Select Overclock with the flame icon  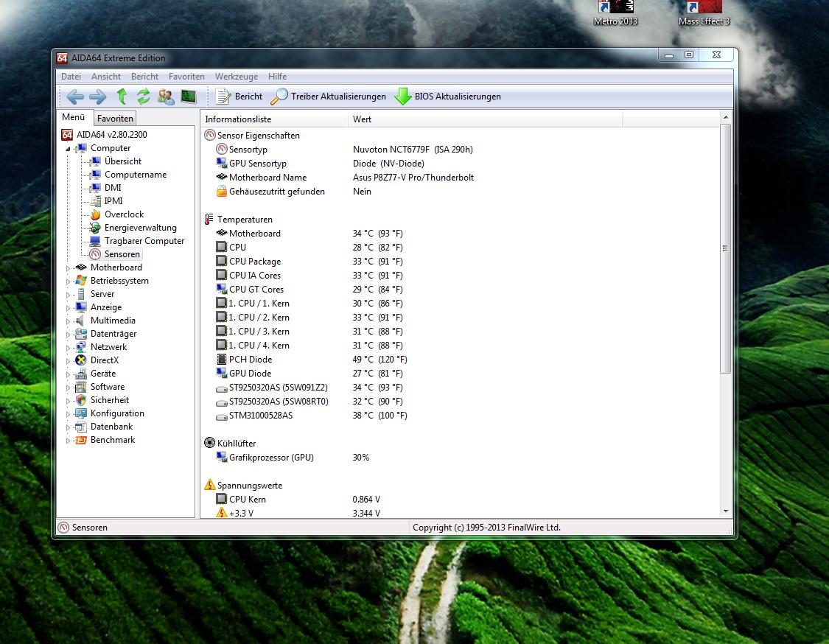[x=124, y=214]
